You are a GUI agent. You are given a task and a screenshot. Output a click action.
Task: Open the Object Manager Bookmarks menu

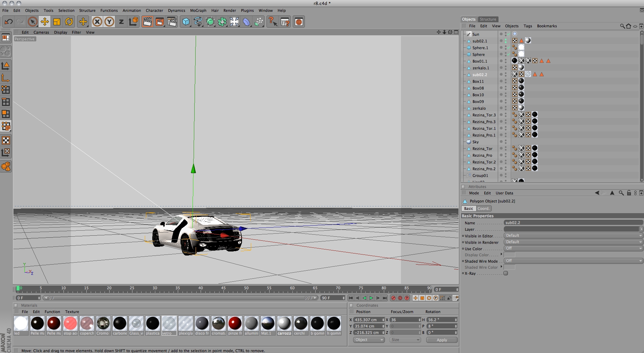(x=547, y=26)
